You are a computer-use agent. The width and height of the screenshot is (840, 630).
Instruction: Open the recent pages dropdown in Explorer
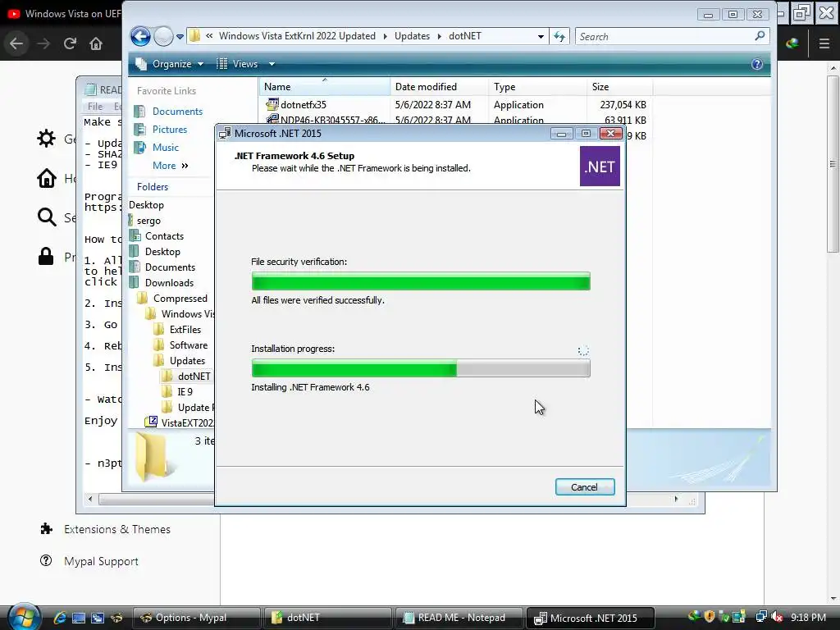click(x=180, y=37)
